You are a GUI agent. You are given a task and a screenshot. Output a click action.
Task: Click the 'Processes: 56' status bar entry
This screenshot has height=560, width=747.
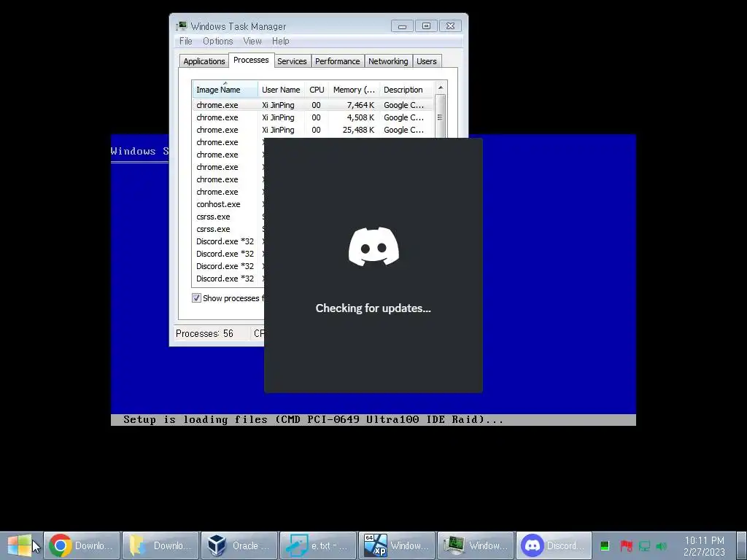click(204, 333)
